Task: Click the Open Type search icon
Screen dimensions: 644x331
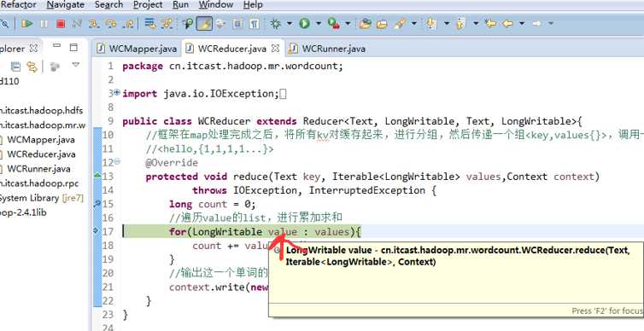Action: [x=188, y=24]
